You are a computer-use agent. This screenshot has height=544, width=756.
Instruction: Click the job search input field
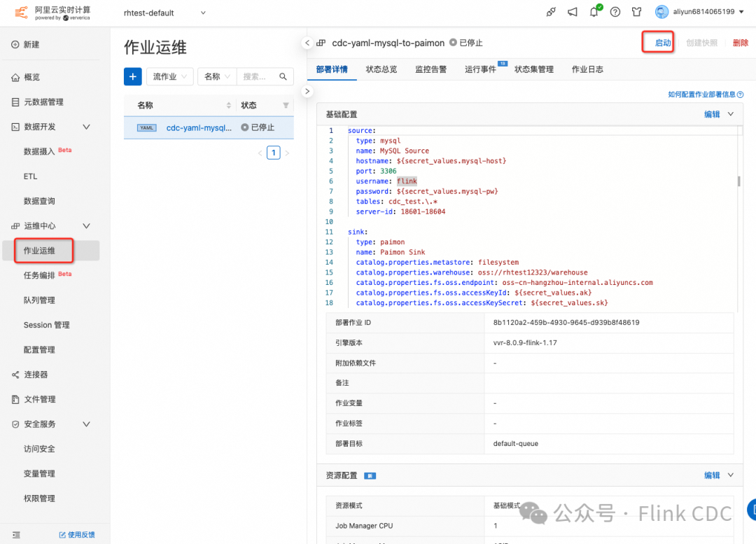257,77
